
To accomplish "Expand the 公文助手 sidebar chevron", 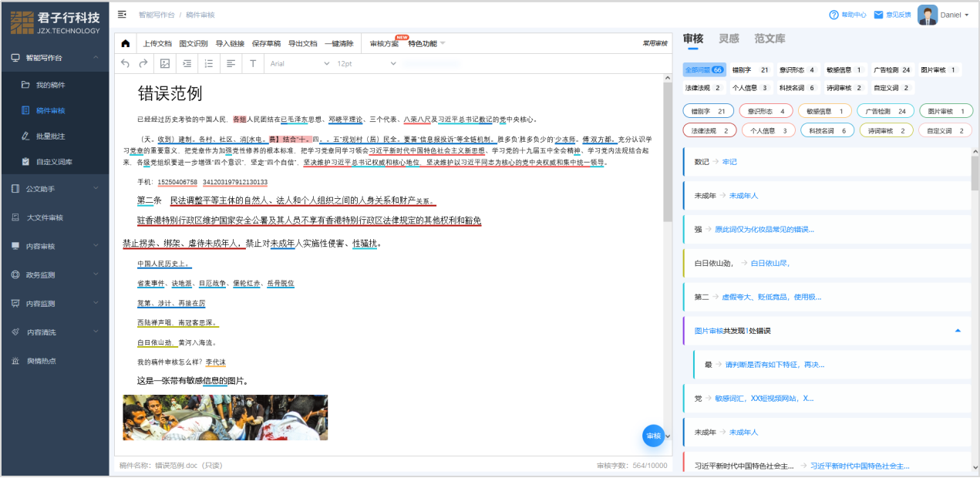I will tap(96, 189).
